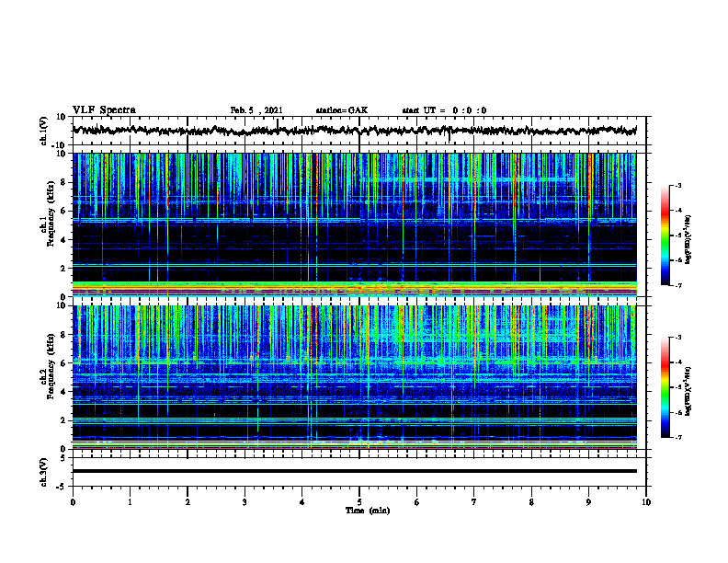Click the ch.2 color scale log(PSD) unit label

[x=688, y=391]
